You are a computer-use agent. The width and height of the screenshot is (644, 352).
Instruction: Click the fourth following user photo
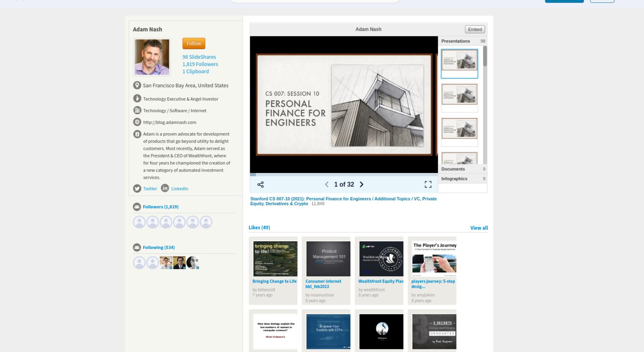179,263
